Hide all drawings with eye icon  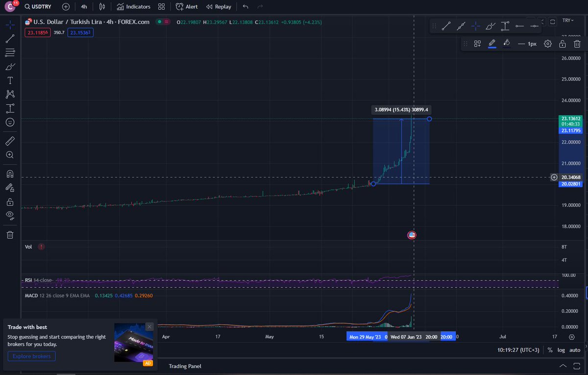[x=10, y=215]
